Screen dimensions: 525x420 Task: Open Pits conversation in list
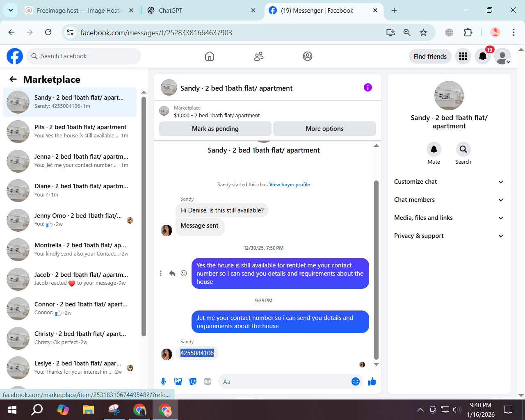click(x=70, y=132)
